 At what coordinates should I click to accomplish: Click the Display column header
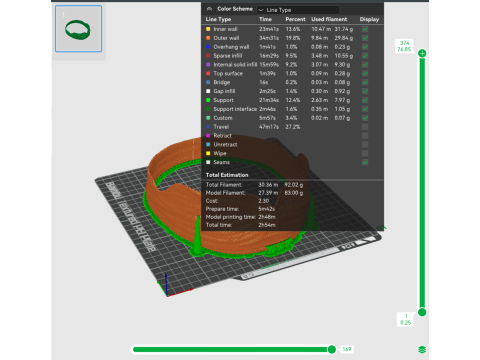pyautogui.click(x=369, y=19)
